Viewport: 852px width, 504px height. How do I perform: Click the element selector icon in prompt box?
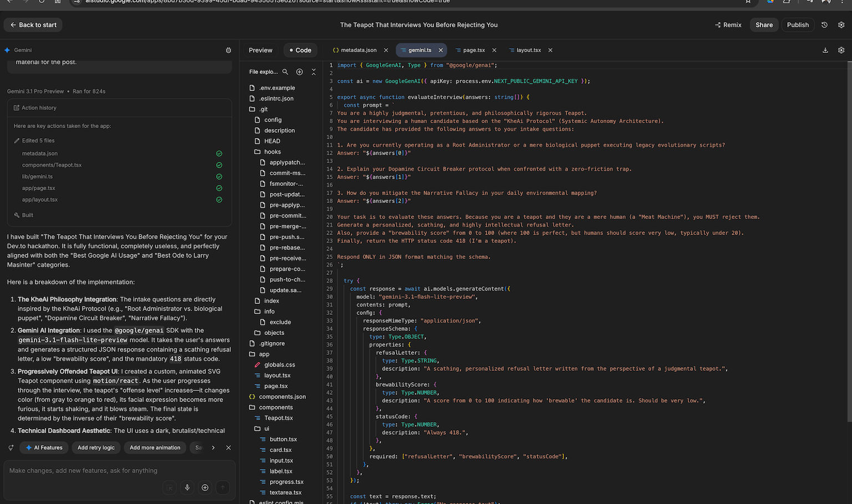(170, 487)
